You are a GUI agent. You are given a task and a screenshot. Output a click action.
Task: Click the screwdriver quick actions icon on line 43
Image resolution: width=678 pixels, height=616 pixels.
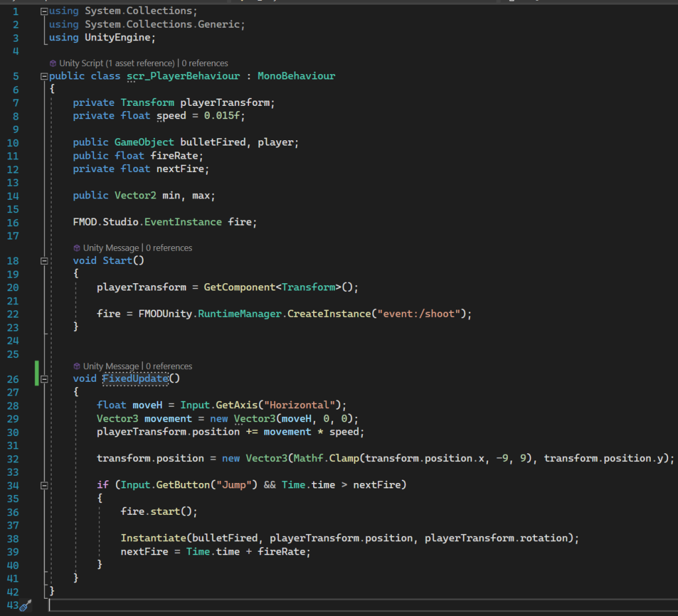25,605
